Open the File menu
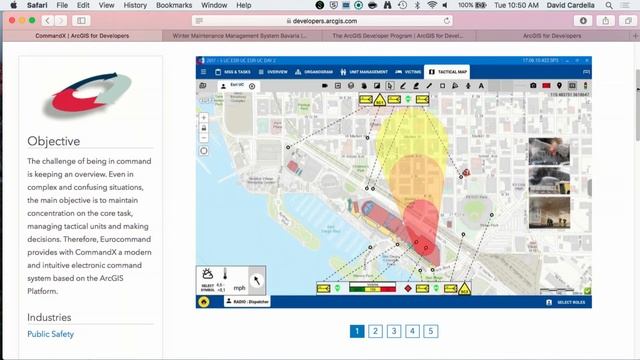The height and width of the screenshot is (360, 640). pos(62,5)
